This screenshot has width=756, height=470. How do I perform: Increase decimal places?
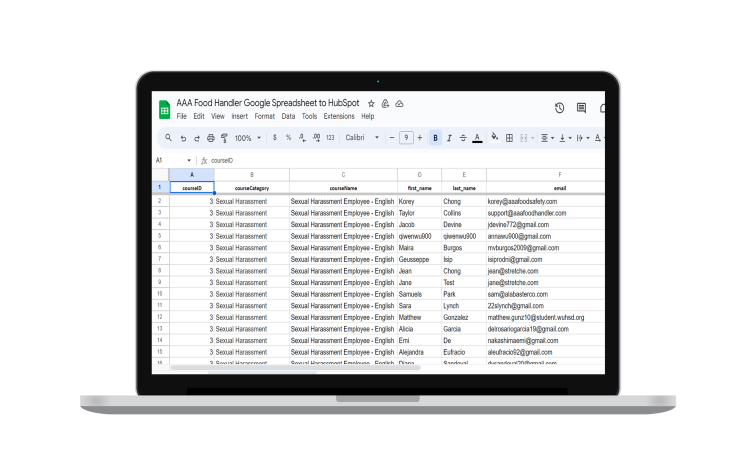tap(316, 138)
